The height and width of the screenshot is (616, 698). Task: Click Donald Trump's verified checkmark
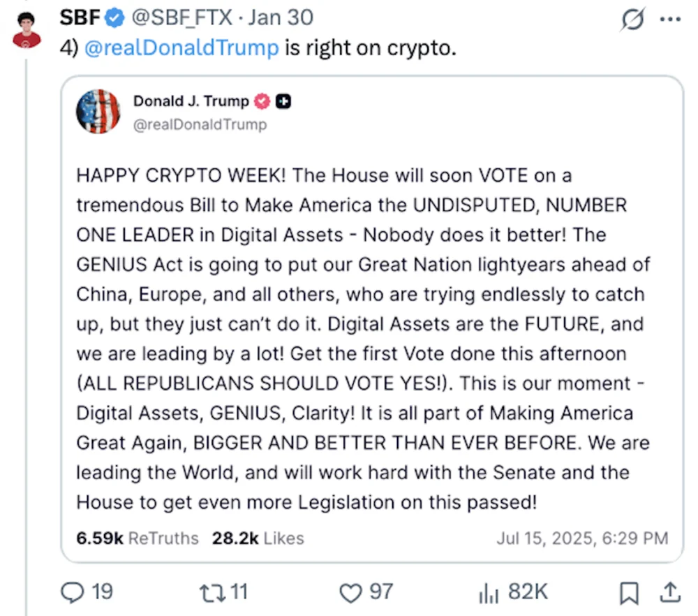pos(261,101)
